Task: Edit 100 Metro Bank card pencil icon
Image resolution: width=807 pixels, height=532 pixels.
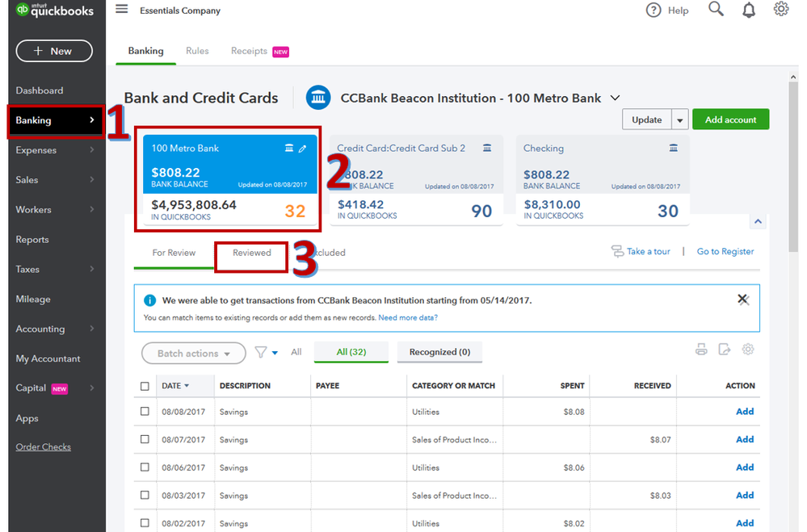Action: click(303, 149)
